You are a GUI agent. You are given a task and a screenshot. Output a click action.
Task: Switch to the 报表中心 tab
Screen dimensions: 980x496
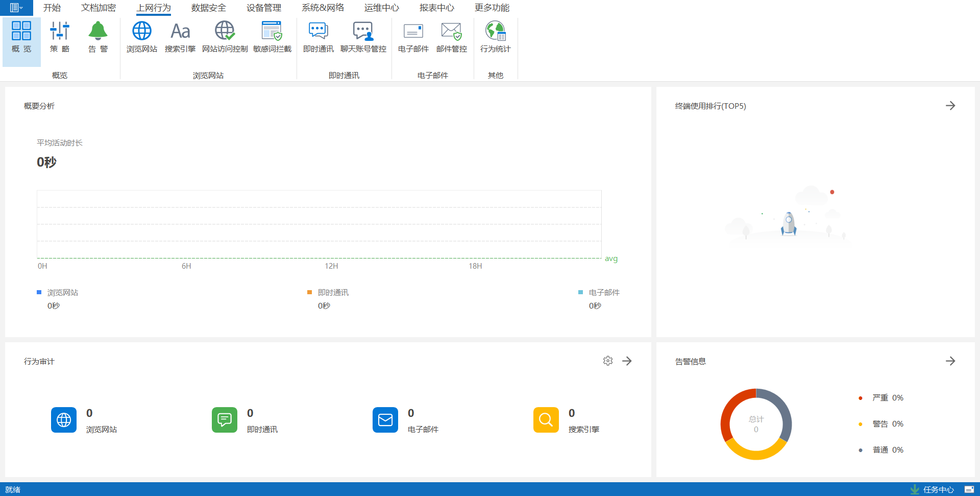[436, 8]
